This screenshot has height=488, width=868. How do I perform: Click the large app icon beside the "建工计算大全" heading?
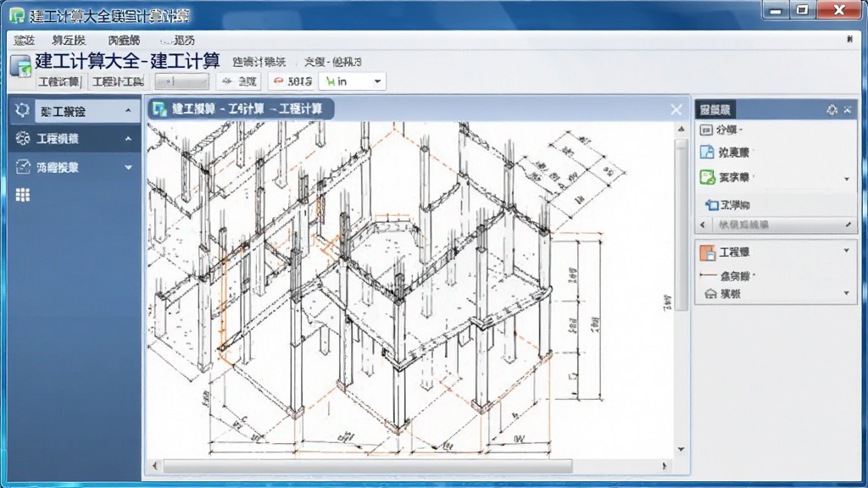[x=21, y=66]
